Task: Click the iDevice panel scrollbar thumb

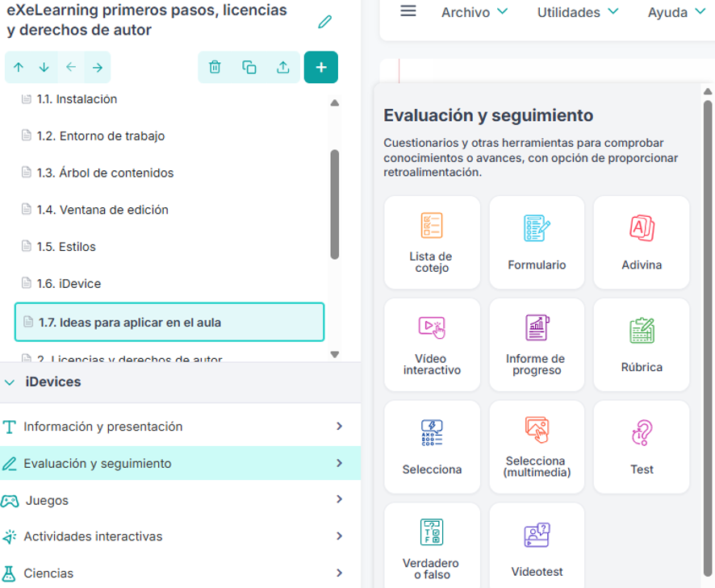Action: click(708, 339)
